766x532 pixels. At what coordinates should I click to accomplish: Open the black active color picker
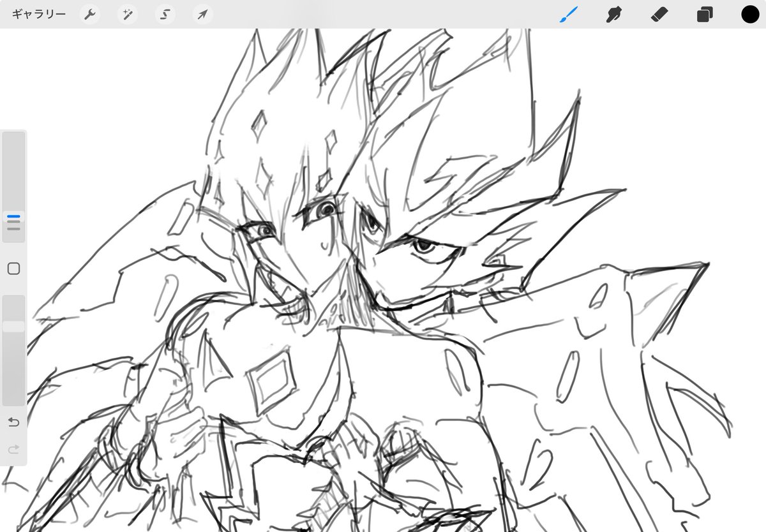pos(750,14)
